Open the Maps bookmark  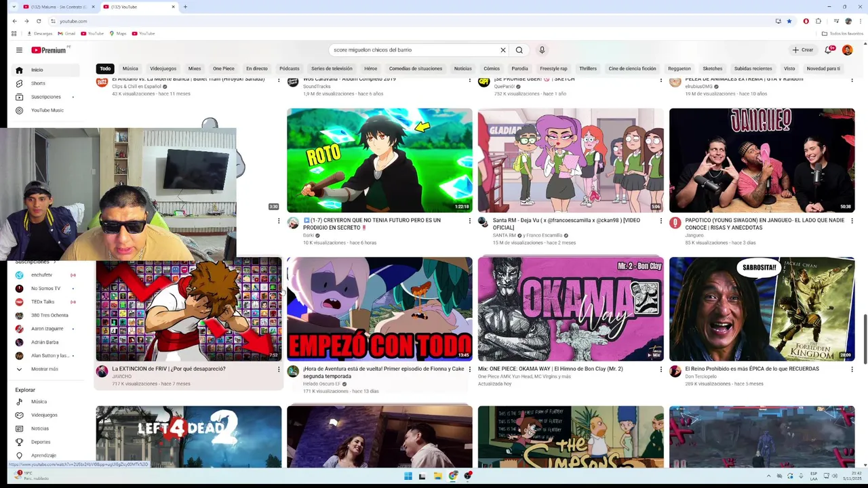coord(118,33)
